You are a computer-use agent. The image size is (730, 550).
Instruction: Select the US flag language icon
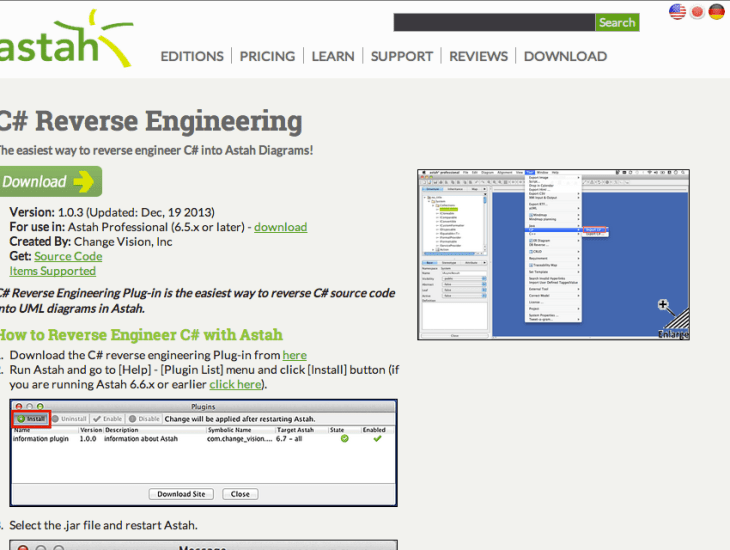coord(677,12)
